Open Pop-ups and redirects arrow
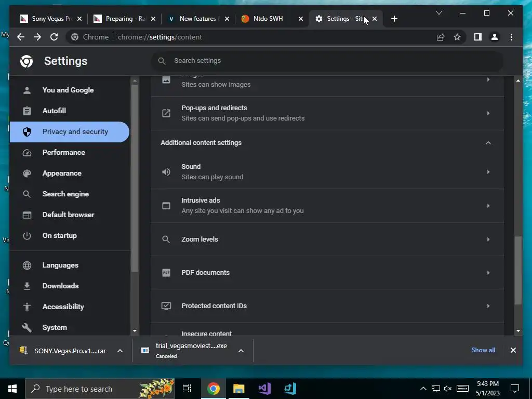 pos(488,113)
